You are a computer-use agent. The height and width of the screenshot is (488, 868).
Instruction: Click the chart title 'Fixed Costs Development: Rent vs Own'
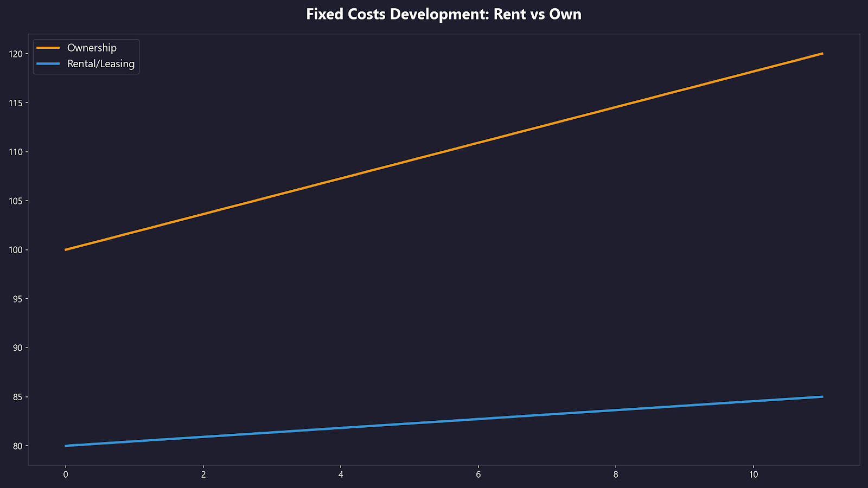(x=443, y=14)
